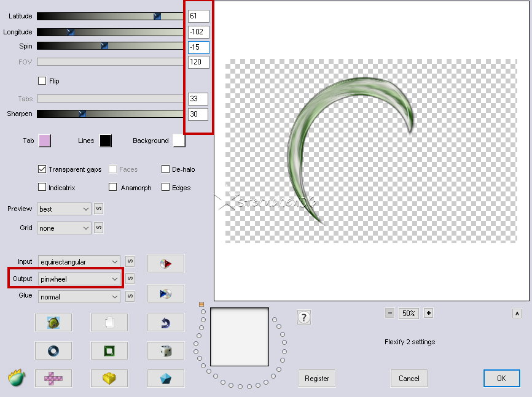
Task: Click the green square frame button
Action: pos(109,351)
